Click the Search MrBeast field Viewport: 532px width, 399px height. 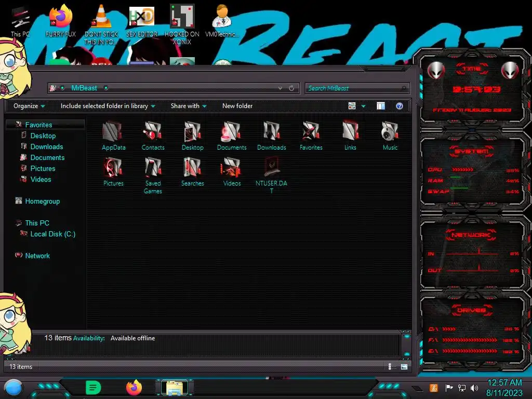[357, 88]
